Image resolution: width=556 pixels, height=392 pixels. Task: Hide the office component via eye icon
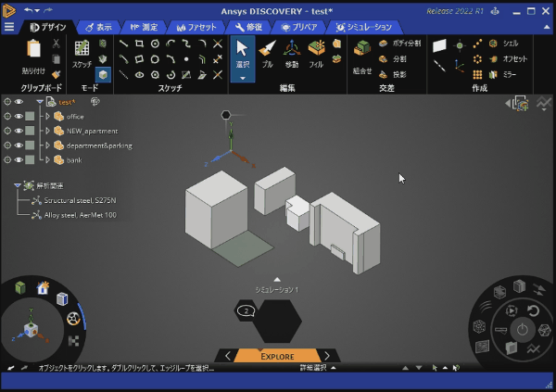tap(19, 117)
